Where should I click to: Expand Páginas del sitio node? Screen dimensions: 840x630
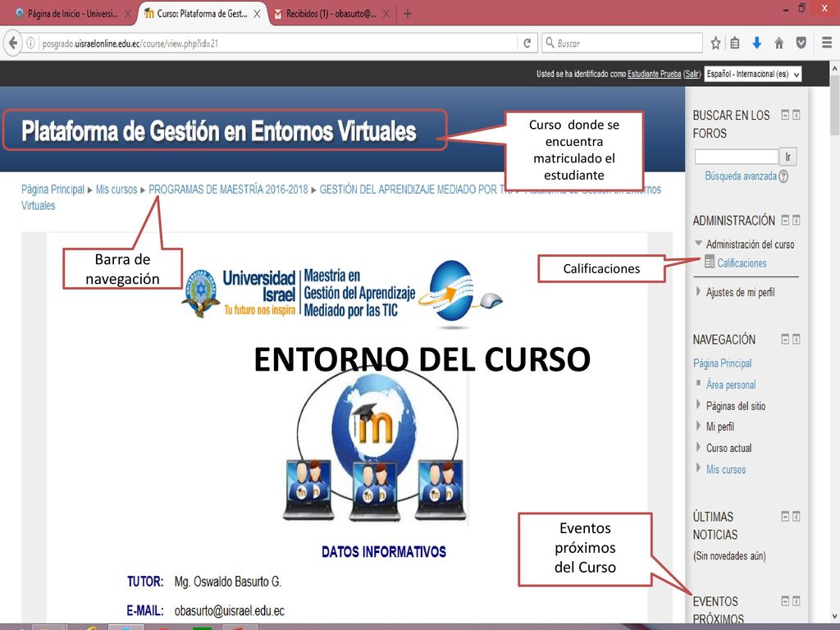[x=698, y=404]
